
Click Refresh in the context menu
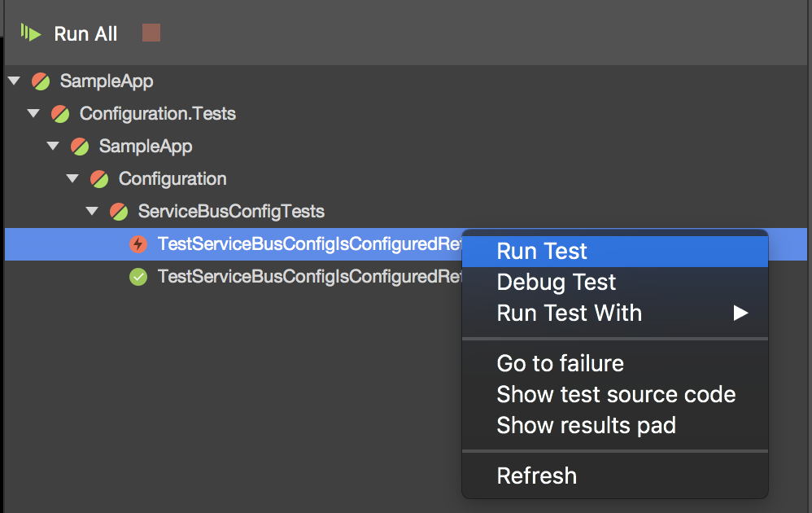point(536,476)
